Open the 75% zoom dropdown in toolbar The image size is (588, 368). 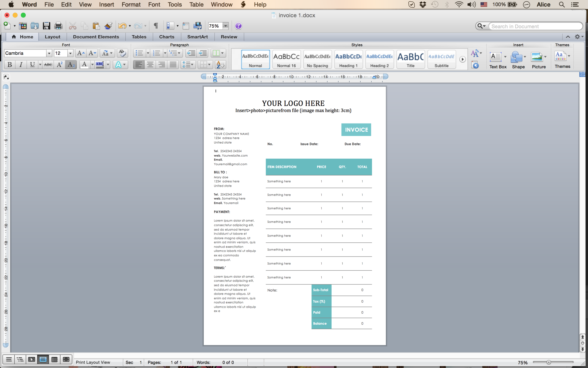point(226,26)
